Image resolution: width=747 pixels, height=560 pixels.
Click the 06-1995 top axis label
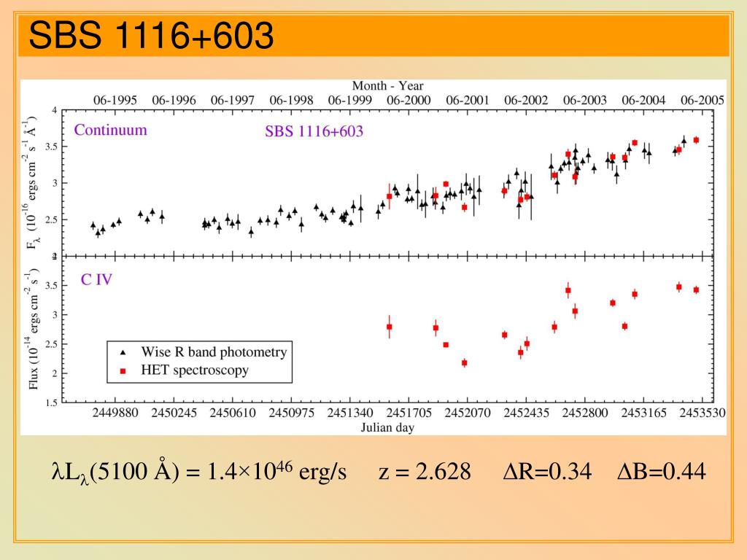pos(115,101)
